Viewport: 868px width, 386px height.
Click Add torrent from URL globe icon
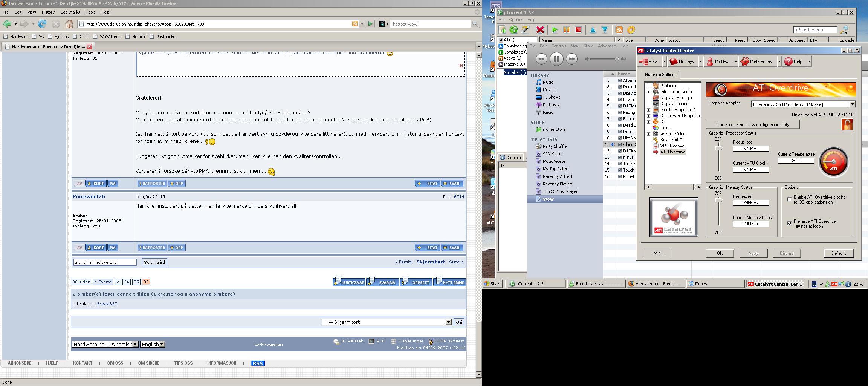pos(513,30)
